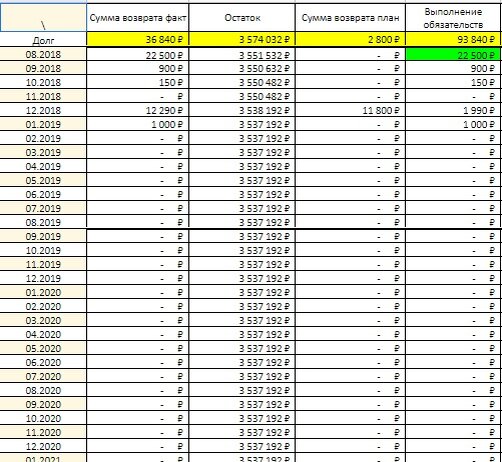The height and width of the screenshot is (462, 502).
Task: Select the date cell 10.2020
Action: (x=43, y=418)
